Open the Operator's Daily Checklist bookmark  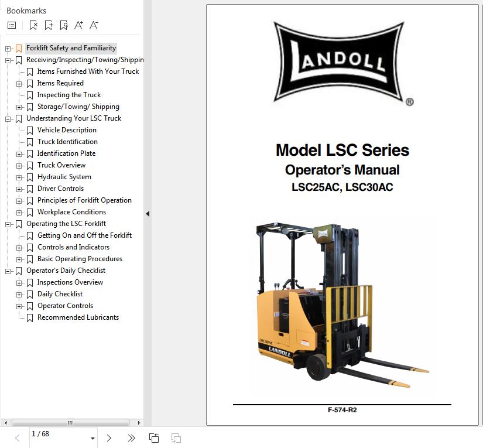[x=66, y=271]
